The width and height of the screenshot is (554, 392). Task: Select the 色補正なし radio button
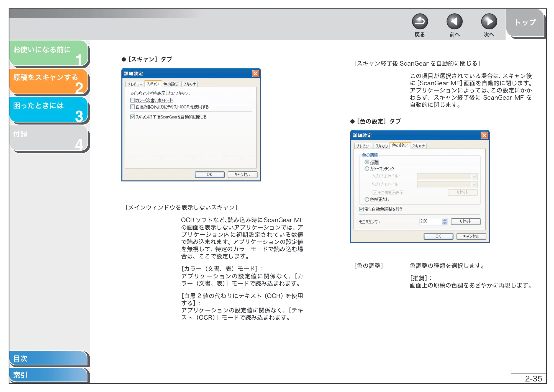[367, 199]
